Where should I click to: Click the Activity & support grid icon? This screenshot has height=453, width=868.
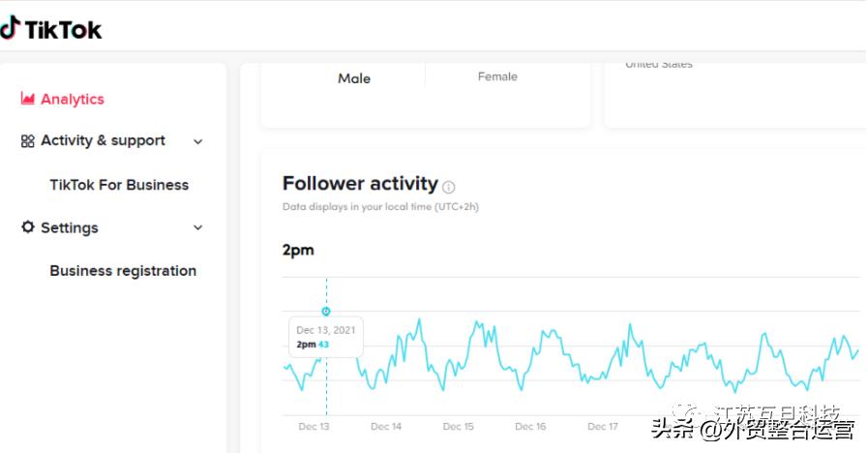pos(27,141)
